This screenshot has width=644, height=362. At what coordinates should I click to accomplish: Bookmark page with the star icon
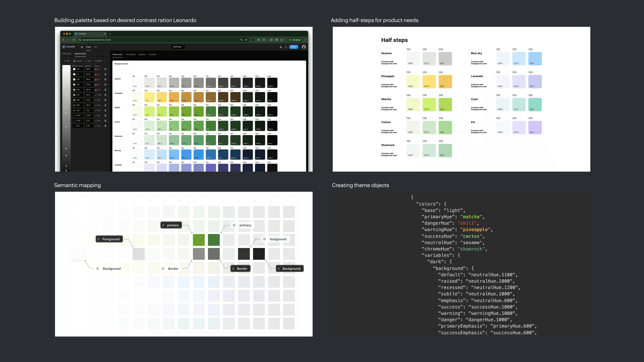coord(246,40)
